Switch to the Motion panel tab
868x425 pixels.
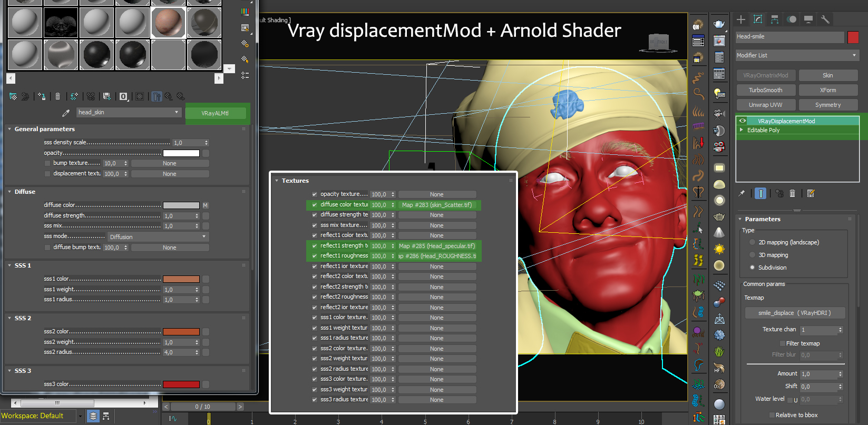pyautogui.click(x=792, y=19)
